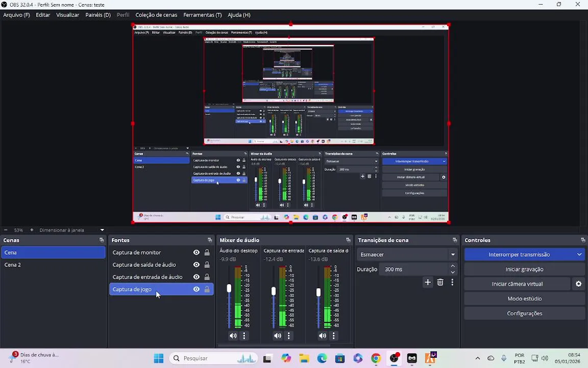The image size is (588, 368).
Task: Click Iniciar câmera virtual
Action: pos(517,284)
